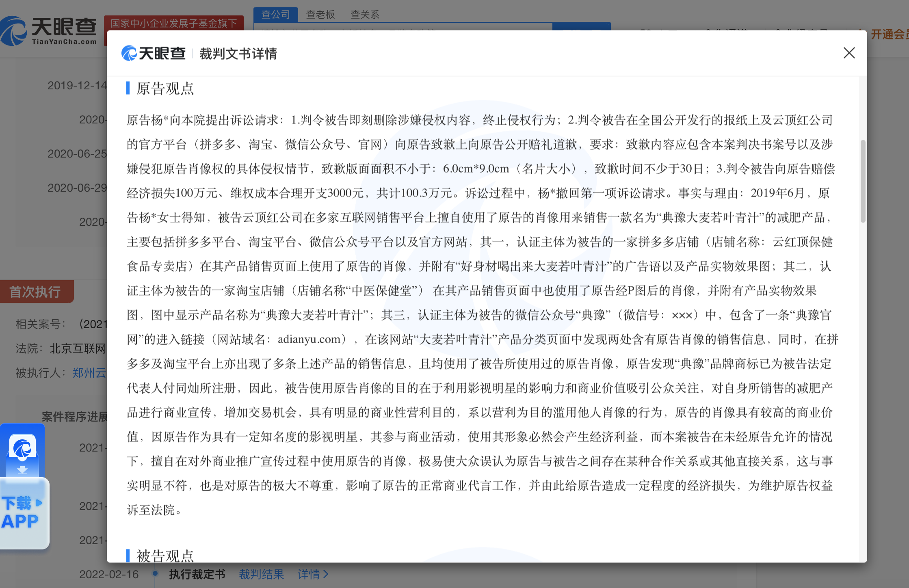909x588 pixels.
Task: Click the timeline dot for 2022-02-16
Action: 155,573
